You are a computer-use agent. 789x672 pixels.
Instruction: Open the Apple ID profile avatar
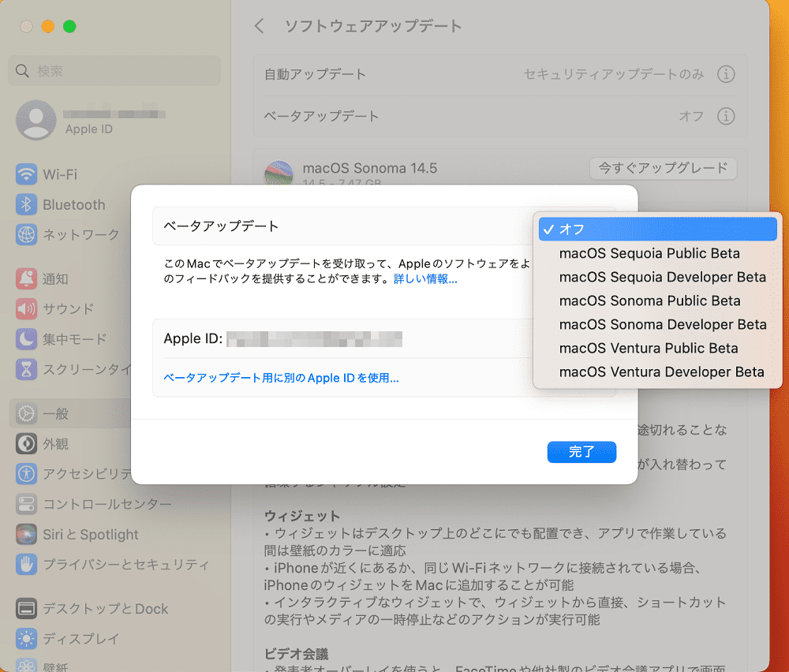[x=36, y=120]
